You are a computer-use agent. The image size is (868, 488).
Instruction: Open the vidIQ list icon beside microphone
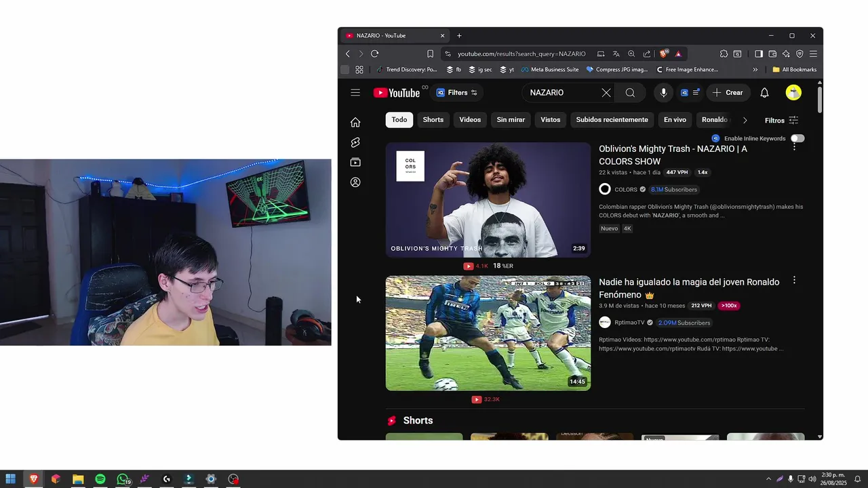pyautogui.click(x=690, y=93)
